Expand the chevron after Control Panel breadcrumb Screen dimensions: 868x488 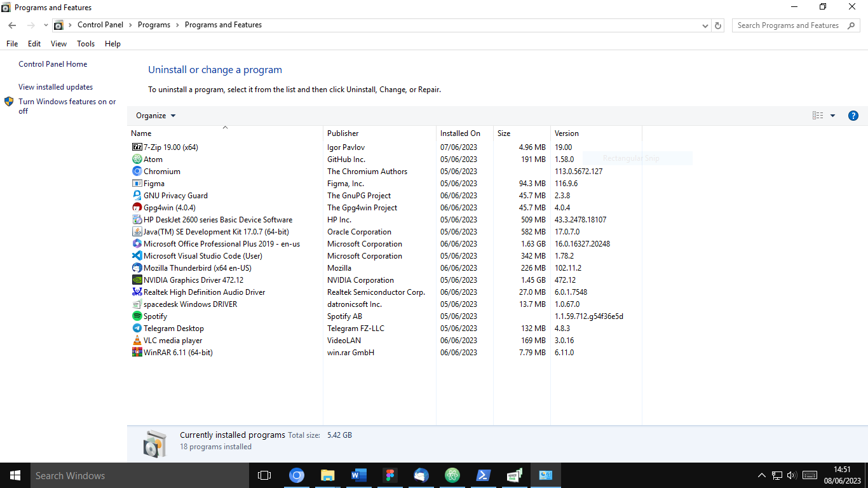(130, 25)
